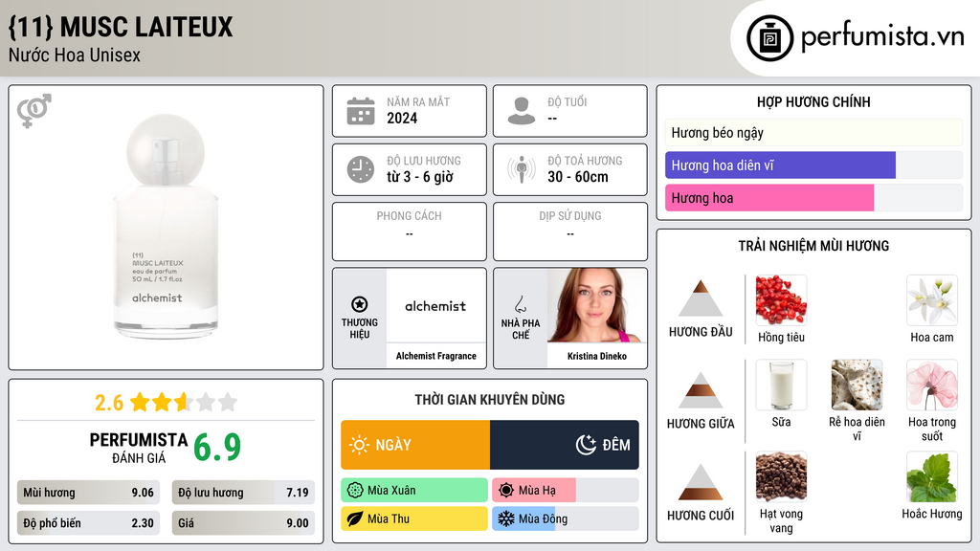The width and height of the screenshot is (980, 551).
Task: Click the sun icon in Mùa Hạ
Action: (x=506, y=491)
